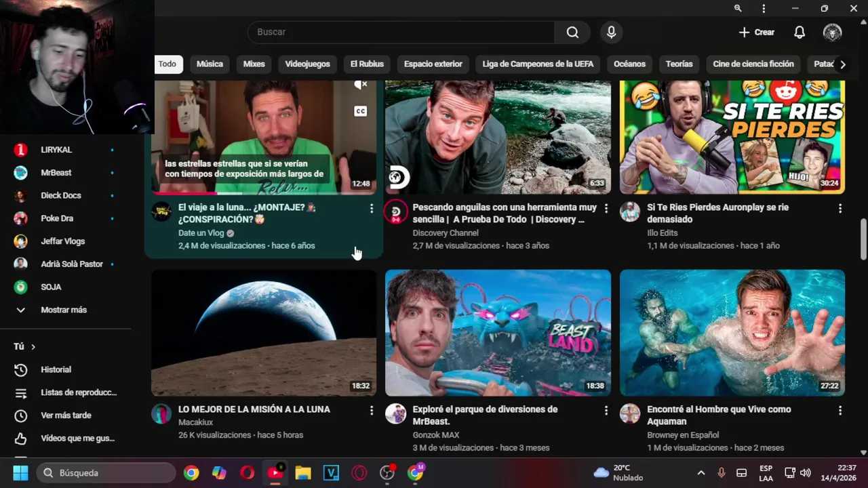The width and height of the screenshot is (868, 488).
Task: Open the ESP LAA language indicator
Action: (766, 472)
